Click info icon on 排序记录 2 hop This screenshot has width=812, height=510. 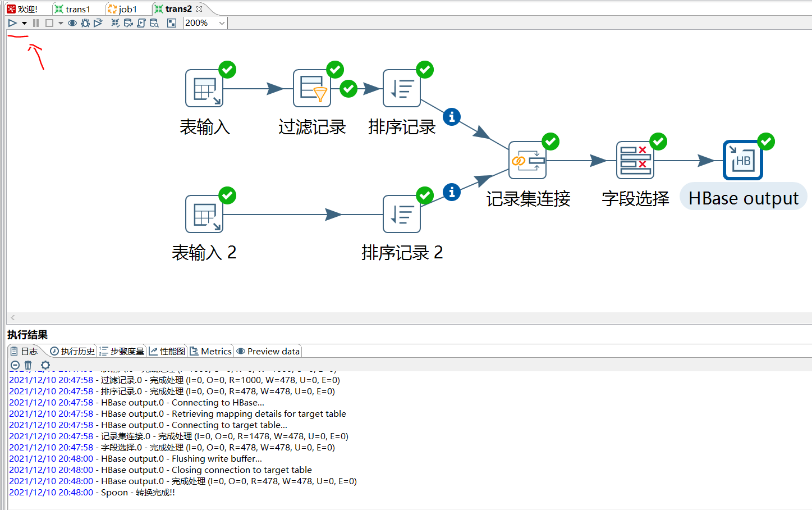(452, 192)
